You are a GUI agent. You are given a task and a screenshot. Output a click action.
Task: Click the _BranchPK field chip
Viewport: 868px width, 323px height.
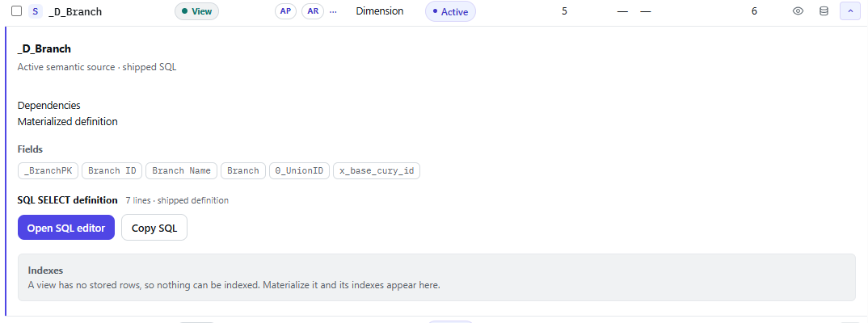click(48, 170)
